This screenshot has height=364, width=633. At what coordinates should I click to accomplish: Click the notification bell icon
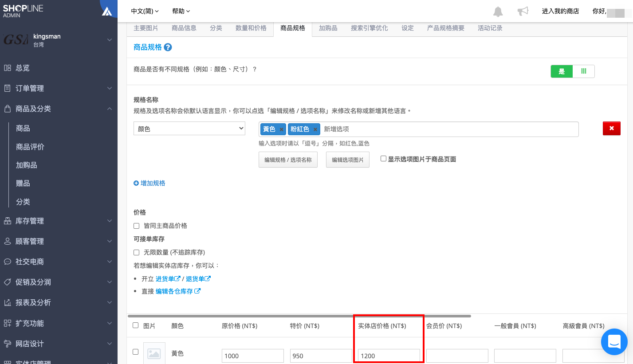coord(498,12)
